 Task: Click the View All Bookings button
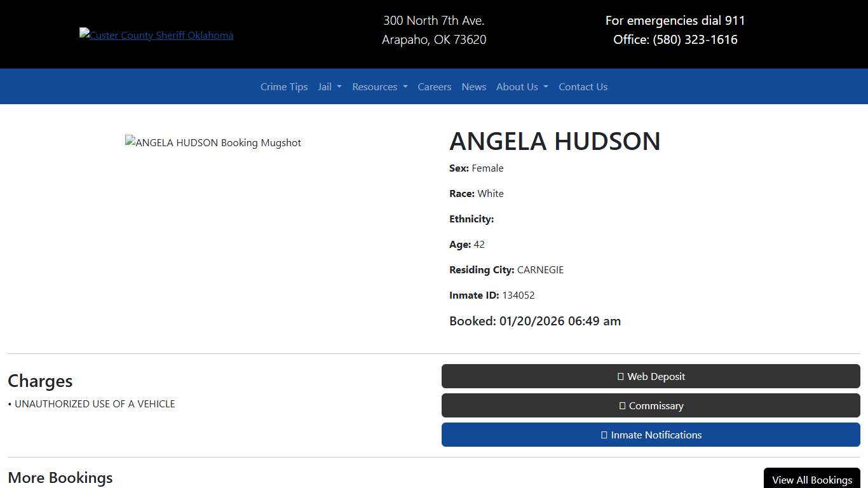point(811,480)
